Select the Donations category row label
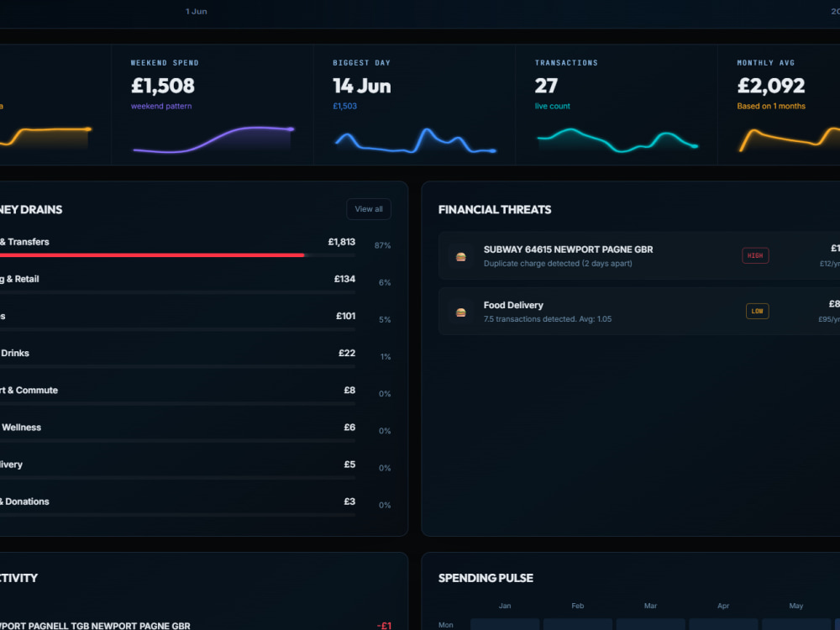840x630 pixels. click(x=24, y=501)
